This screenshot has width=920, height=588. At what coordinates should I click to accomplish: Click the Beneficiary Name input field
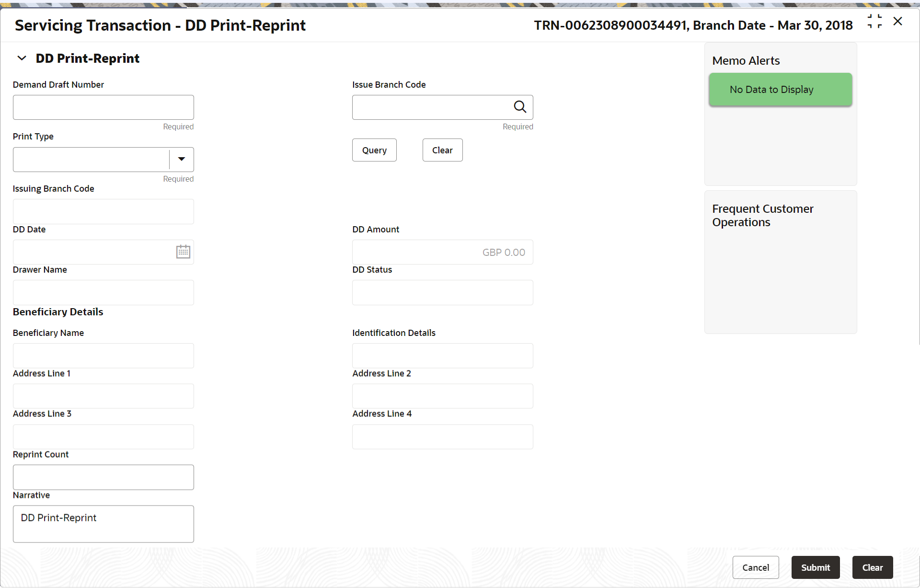click(103, 356)
